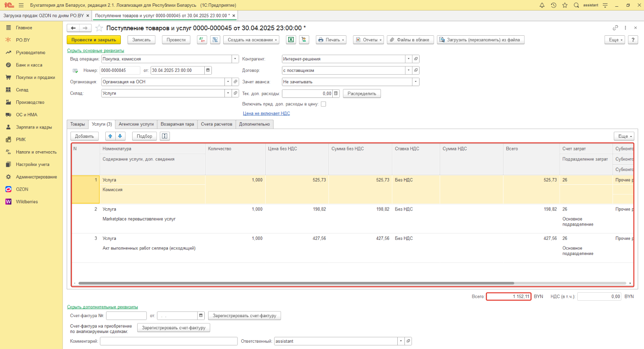This screenshot has width=644, height=349.
Task: Move the selected service row up
Action: [x=110, y=136]
